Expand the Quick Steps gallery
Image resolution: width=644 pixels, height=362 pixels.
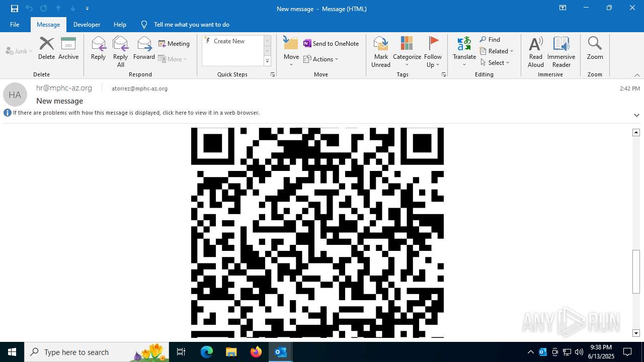point(267,61)
